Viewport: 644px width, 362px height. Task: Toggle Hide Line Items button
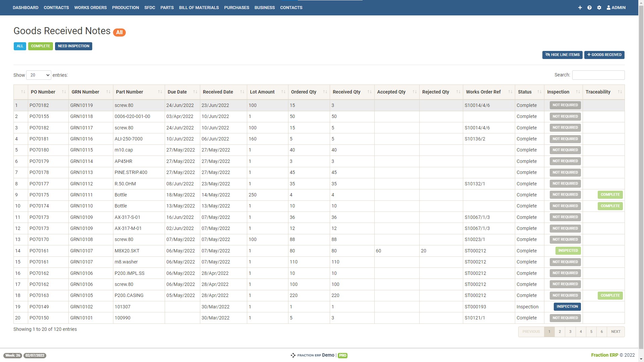pos(562,55)
